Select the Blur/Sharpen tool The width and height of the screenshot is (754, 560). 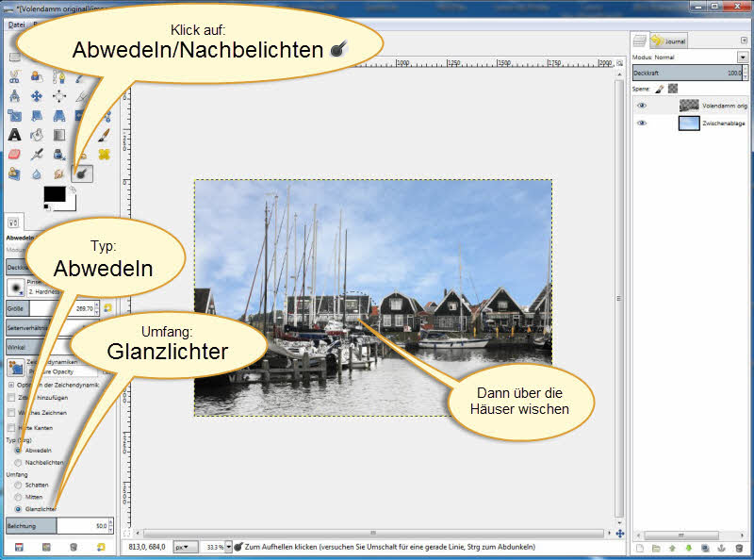click(x=37, y=173)
